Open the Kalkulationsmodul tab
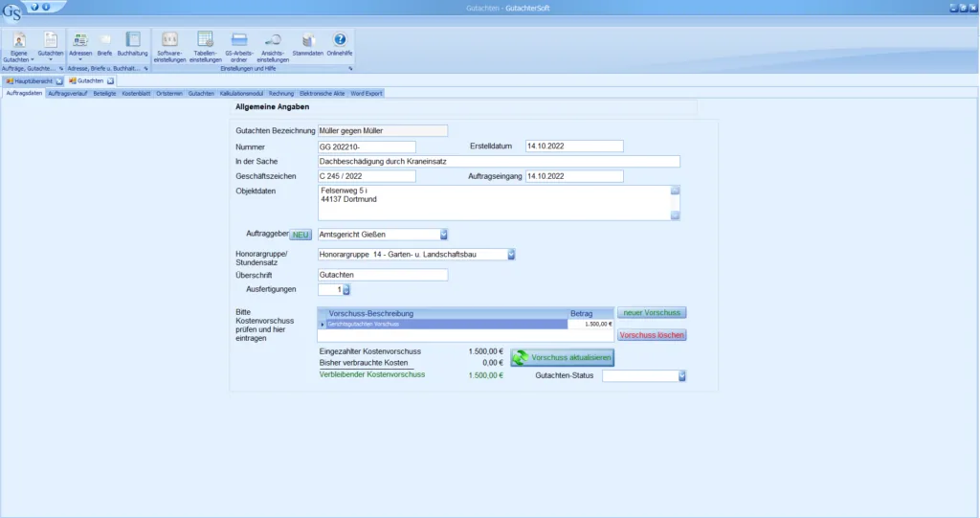The image size is (980, 518). point(241,93)
